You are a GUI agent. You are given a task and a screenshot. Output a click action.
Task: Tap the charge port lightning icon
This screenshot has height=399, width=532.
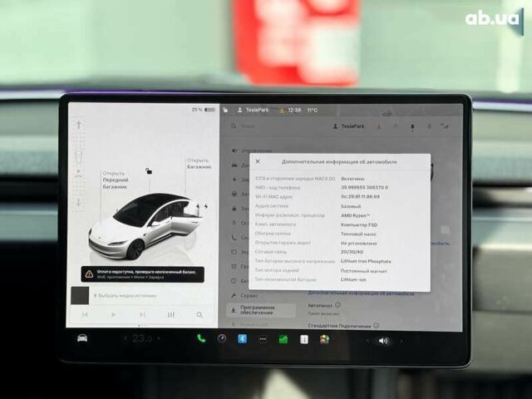(206, 206)
